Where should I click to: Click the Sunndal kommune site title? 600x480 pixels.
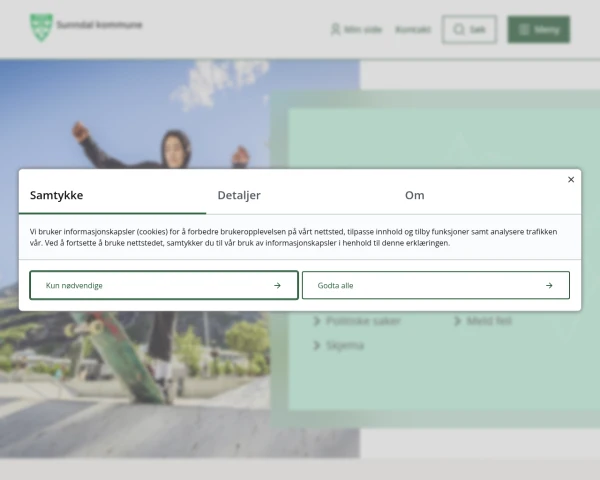click(99, 25)
